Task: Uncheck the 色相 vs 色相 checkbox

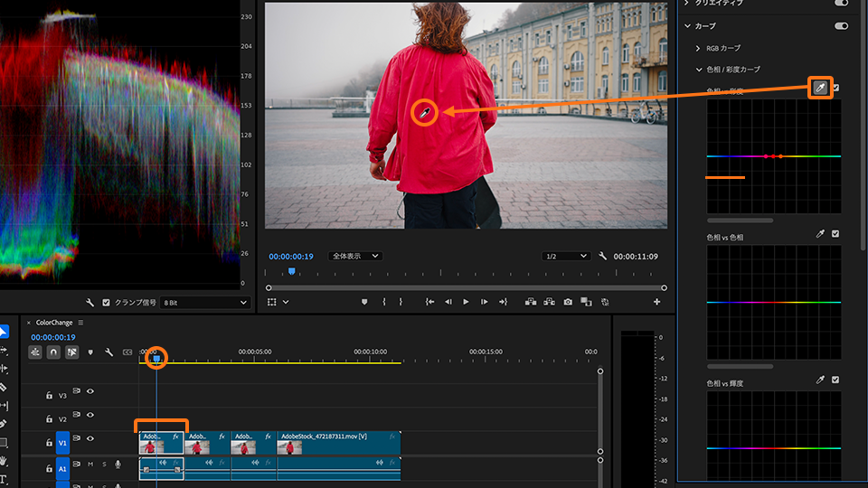Action: click(x=835, y=234)
